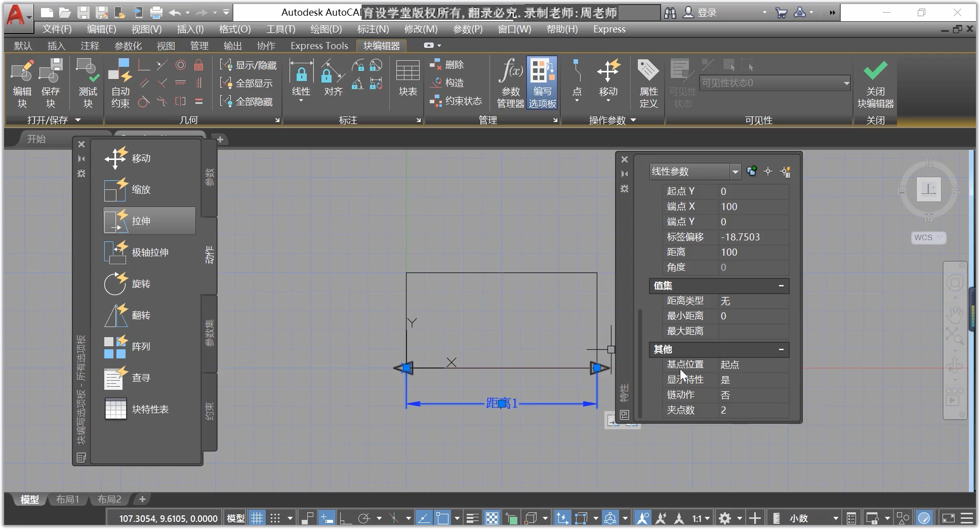Select the Stretch (拉伸) action in palette
980x529 pixels.
pos(149,221)
